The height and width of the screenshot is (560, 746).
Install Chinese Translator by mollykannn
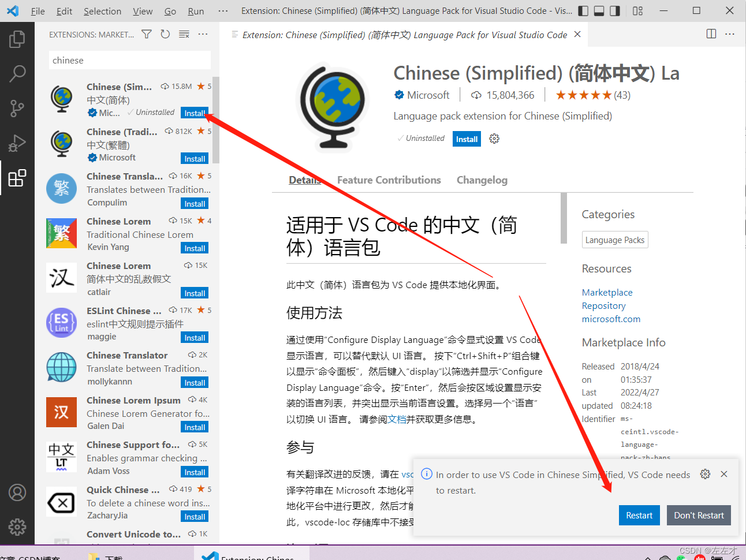195,383
